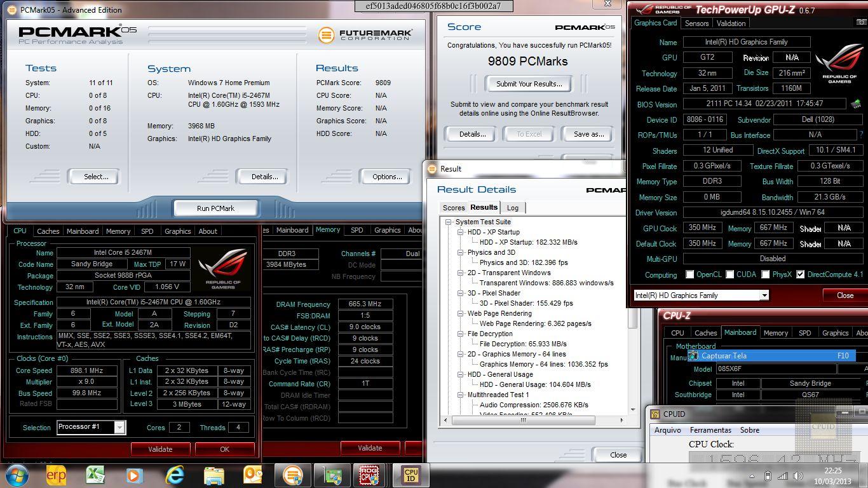This screenshot has height=488, width=868.
Task: Collapse the 3D - Pixel Shader node
Action: (461, 293)
